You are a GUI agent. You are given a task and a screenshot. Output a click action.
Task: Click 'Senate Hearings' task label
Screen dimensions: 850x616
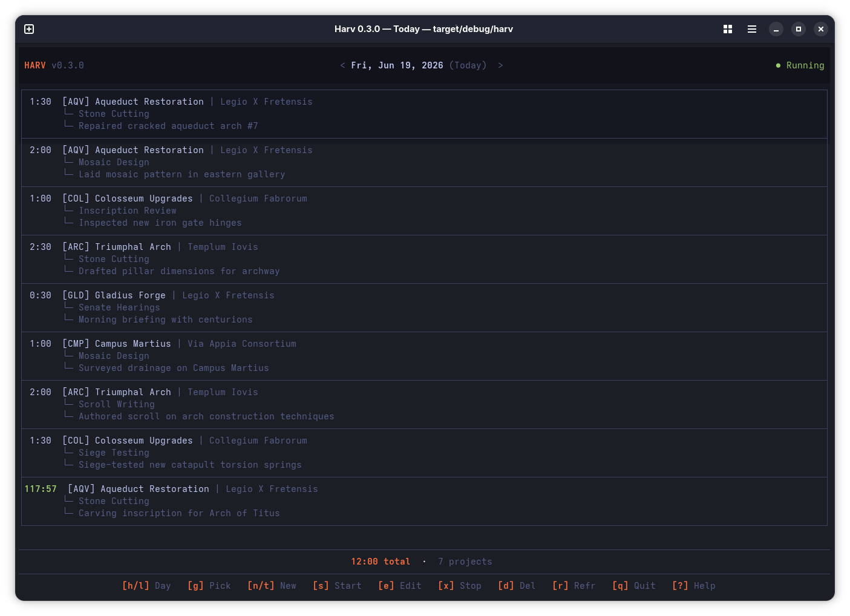(119, 307)
